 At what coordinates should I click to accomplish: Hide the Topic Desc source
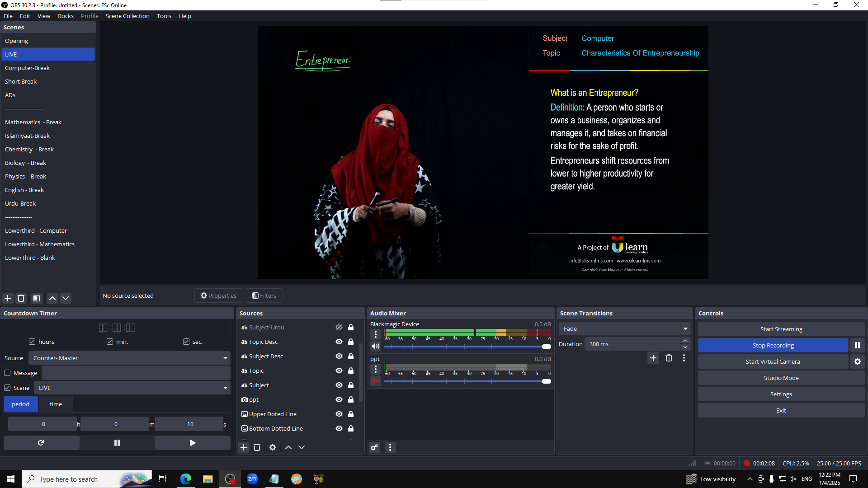click(339, 342)
